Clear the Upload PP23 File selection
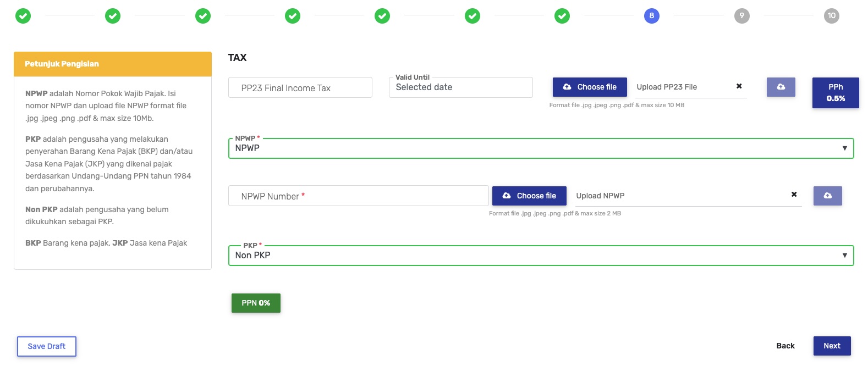Viewport: 868px width, 366px height. tap(739, 86)
